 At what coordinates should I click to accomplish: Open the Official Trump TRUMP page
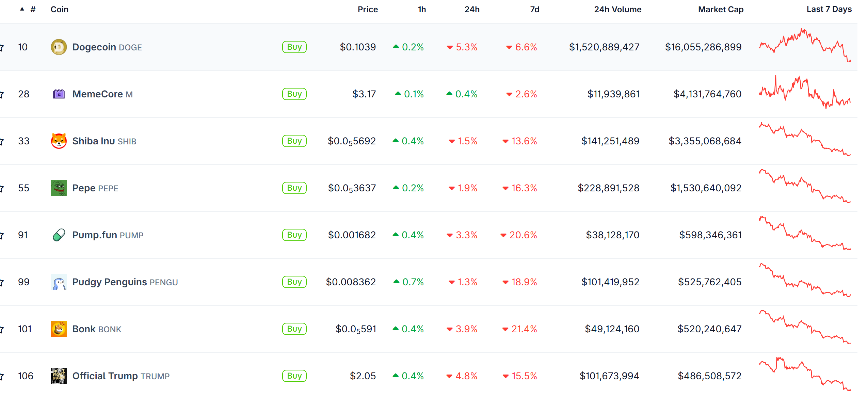click(x=121, y=376)
